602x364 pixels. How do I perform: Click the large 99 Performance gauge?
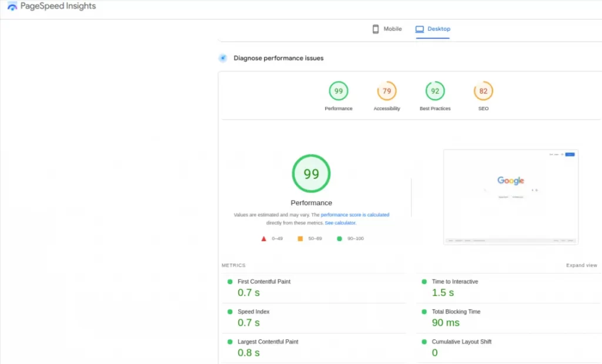click(x=311, y=173)
